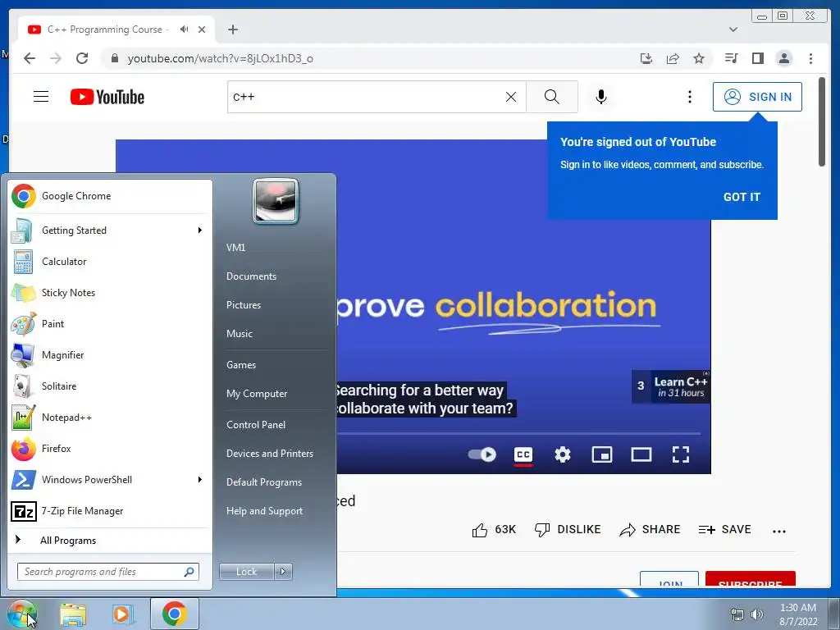Share the video

(650, 530)
